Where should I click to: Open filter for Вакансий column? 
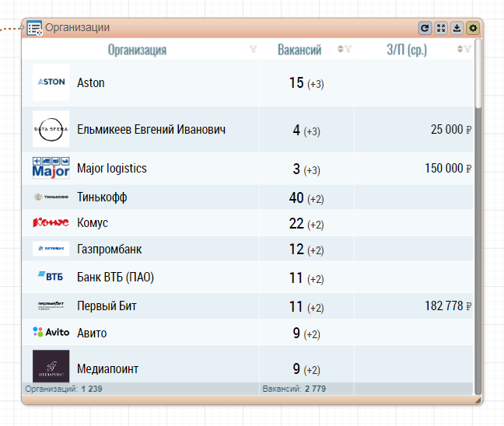coord(348,50)
